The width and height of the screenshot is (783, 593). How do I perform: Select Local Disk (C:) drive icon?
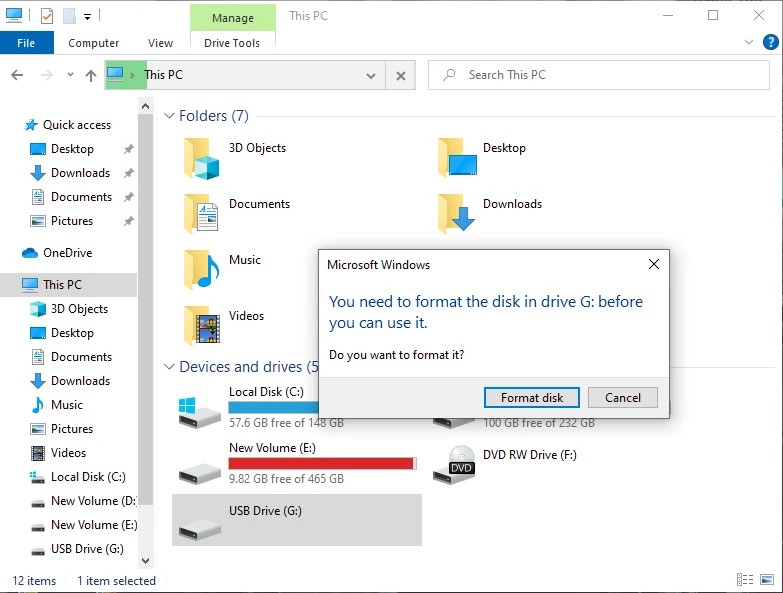pos(199,412)
